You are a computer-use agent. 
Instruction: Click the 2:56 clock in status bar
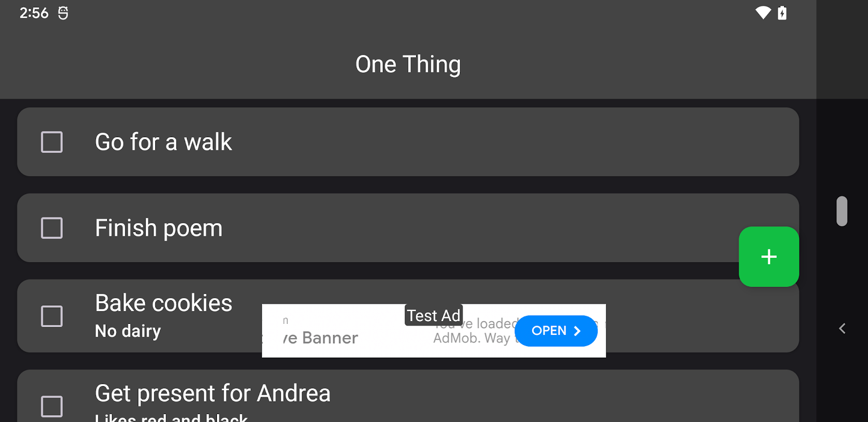pos(34,13)
